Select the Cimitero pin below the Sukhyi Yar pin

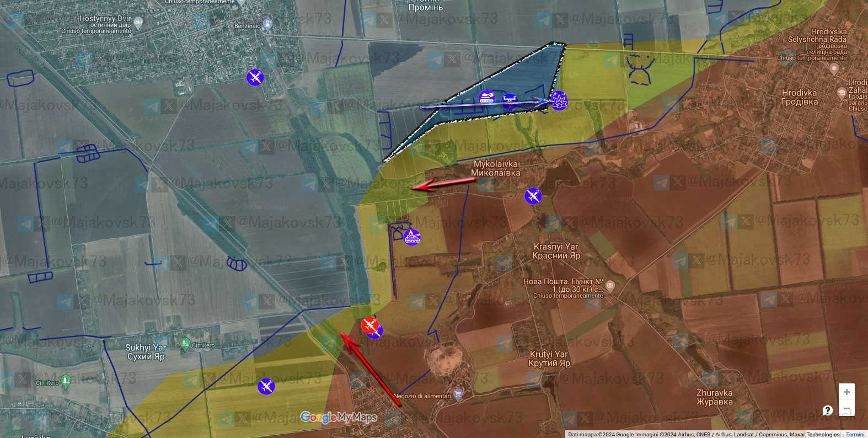pyautogui.click(x=66, y=381)
